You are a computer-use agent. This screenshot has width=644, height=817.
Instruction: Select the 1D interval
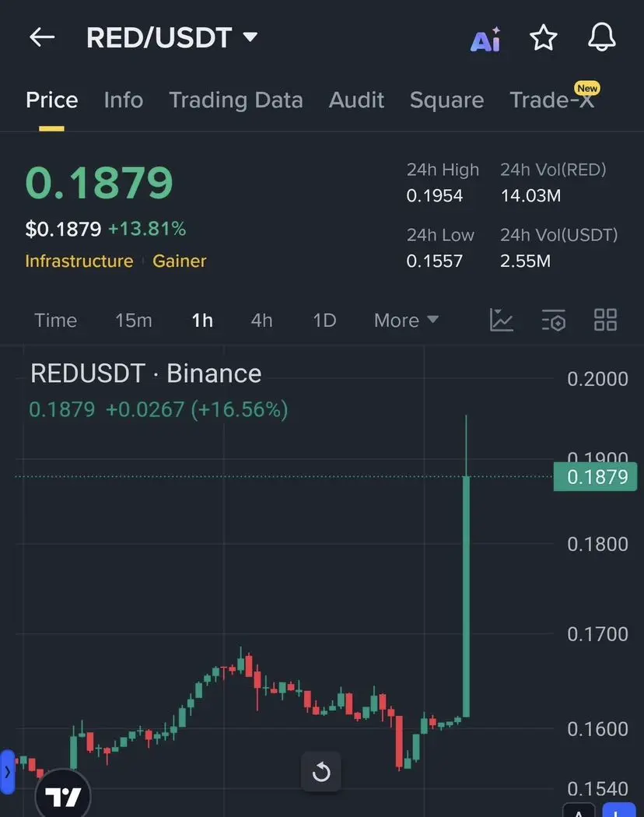pyautogui.click(x=324, y=321)
